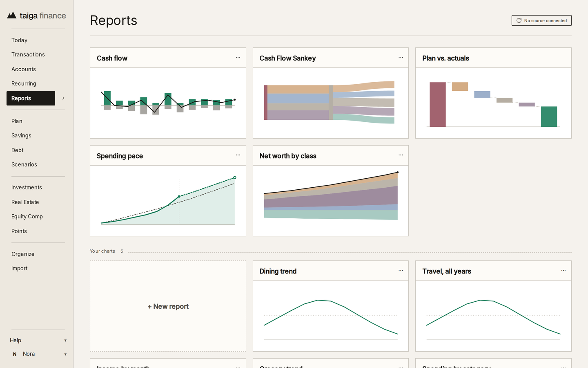
Task: Open Investments in the sidebar
Action: (x=27, y=187)
